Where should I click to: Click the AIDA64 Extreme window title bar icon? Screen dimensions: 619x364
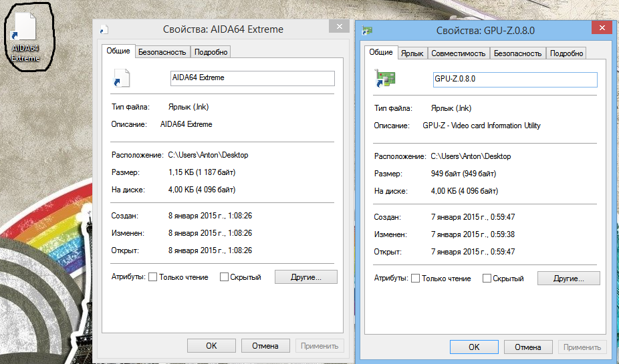[104, 29]
